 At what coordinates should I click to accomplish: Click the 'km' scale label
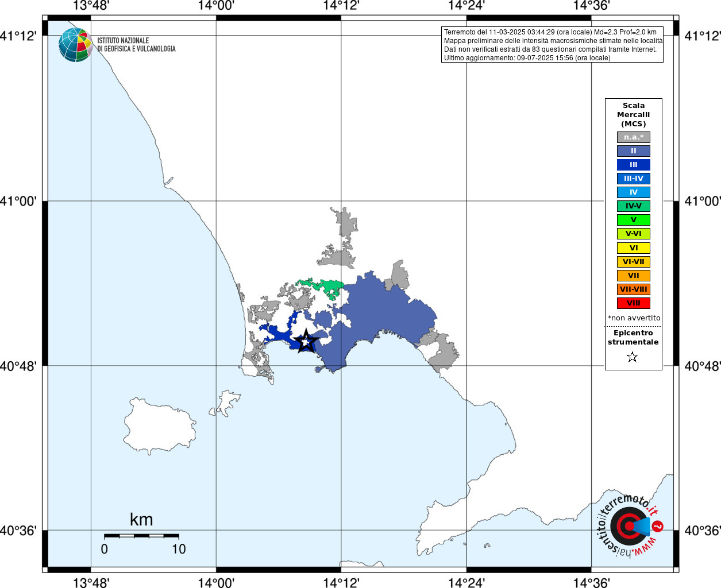point(141,520)
